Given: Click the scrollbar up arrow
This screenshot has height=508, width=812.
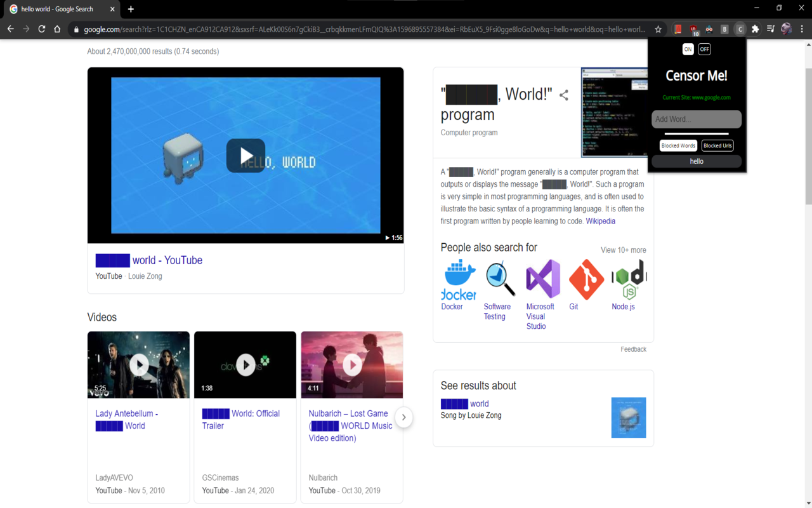Looking at the screenshot, I should click(808, 44).
